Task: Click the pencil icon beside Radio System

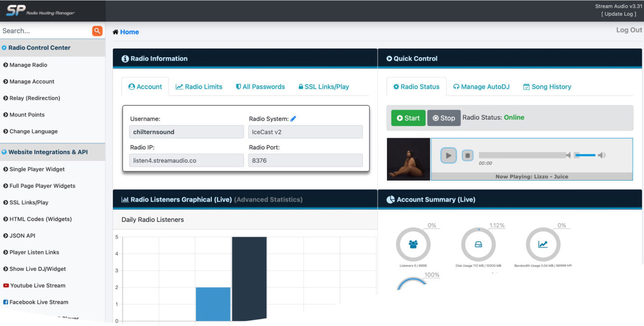Action: click(x=293, y=119)
